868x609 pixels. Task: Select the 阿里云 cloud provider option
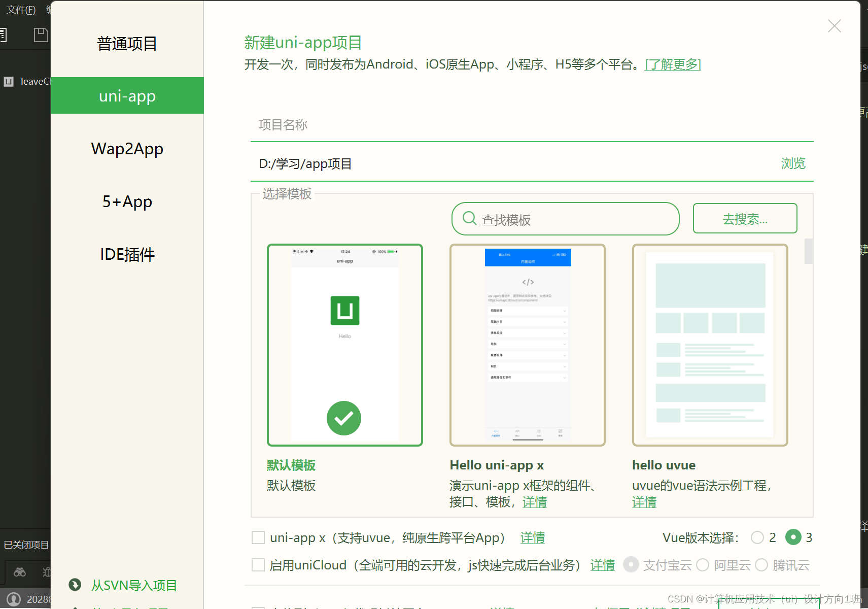click(x=703, y=565)
